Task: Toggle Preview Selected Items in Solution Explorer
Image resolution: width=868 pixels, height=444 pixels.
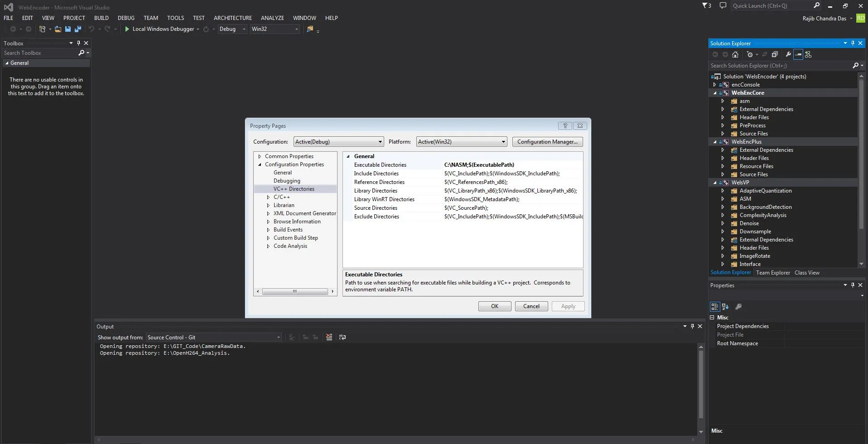Action: click(798, 54)
